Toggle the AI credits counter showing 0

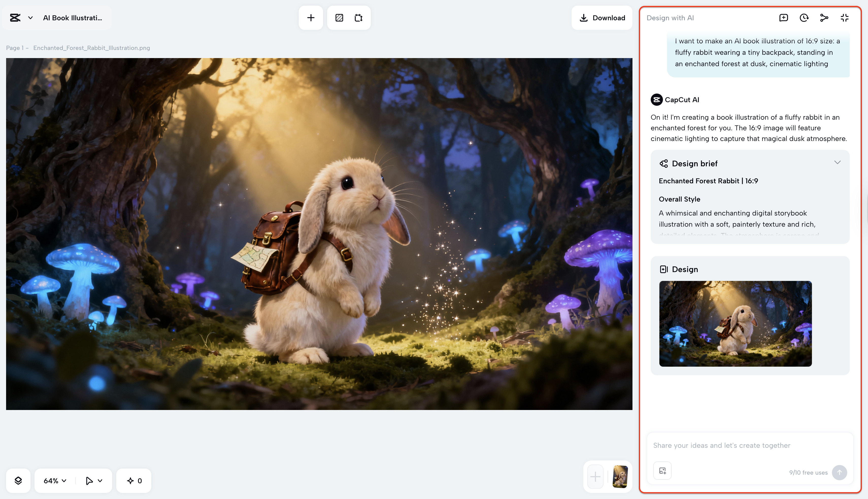(133, 480)
